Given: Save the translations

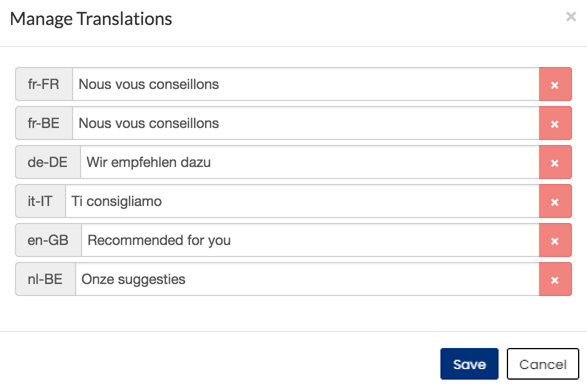Looking at the screenshot, I should pos(469,364).
